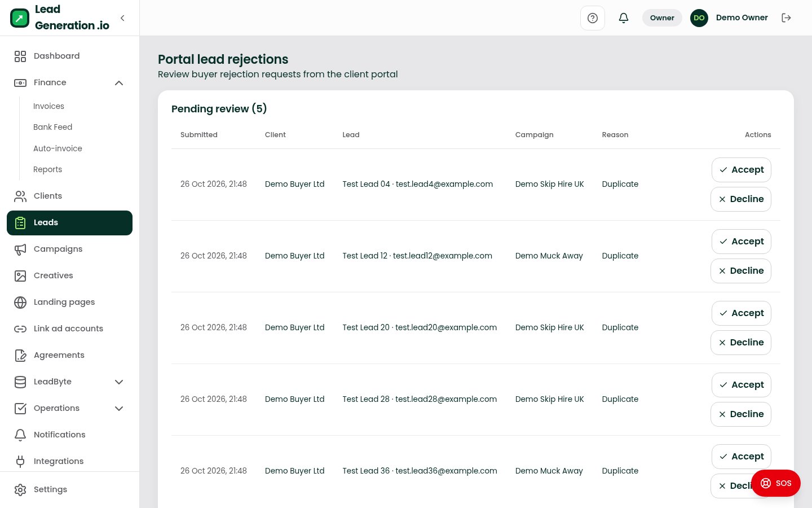This screenshot has height=508, width=812.
Task: Open the help question mark icon
Action: click(x=593, y=18)
